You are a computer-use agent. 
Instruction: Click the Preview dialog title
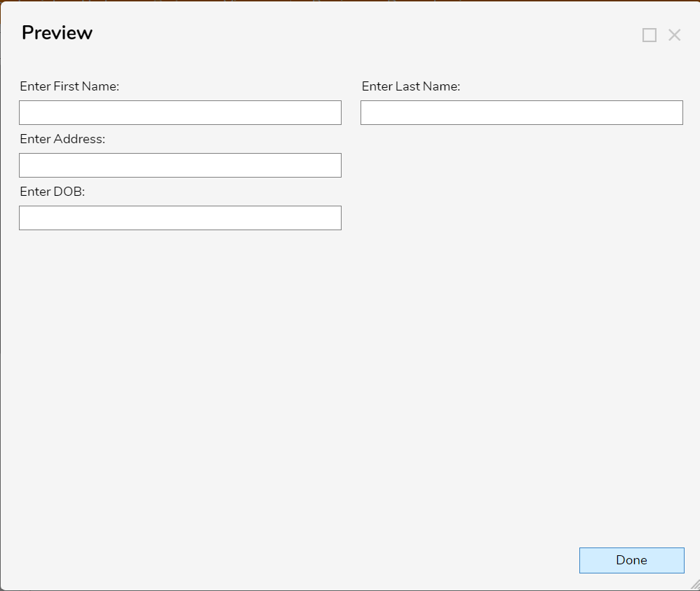[57, 32]
